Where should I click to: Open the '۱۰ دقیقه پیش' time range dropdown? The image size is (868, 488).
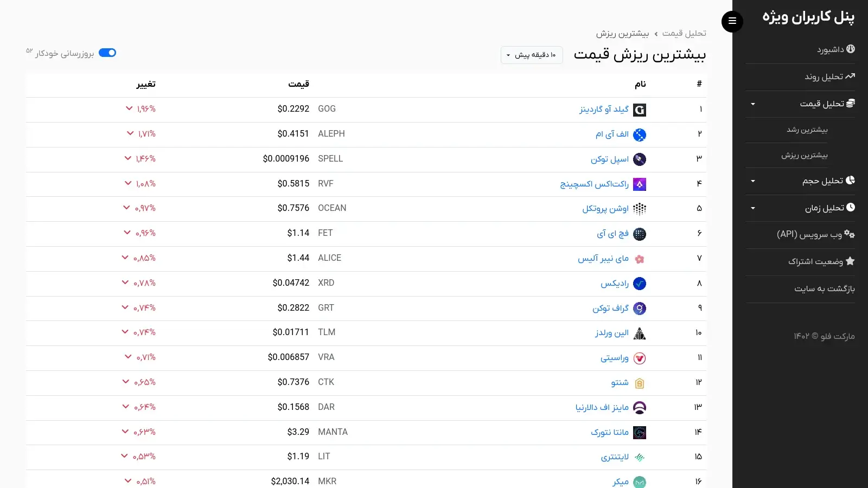tap(532, 55)
